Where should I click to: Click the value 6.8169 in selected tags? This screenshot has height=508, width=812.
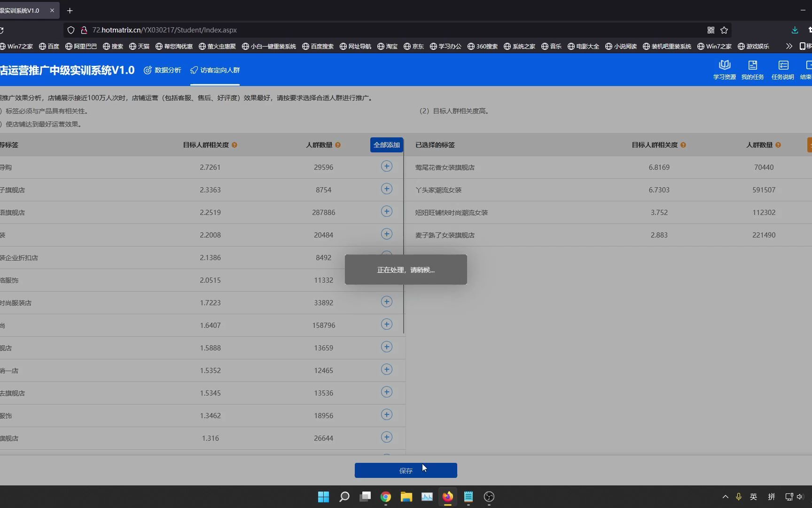pos(659,167)
